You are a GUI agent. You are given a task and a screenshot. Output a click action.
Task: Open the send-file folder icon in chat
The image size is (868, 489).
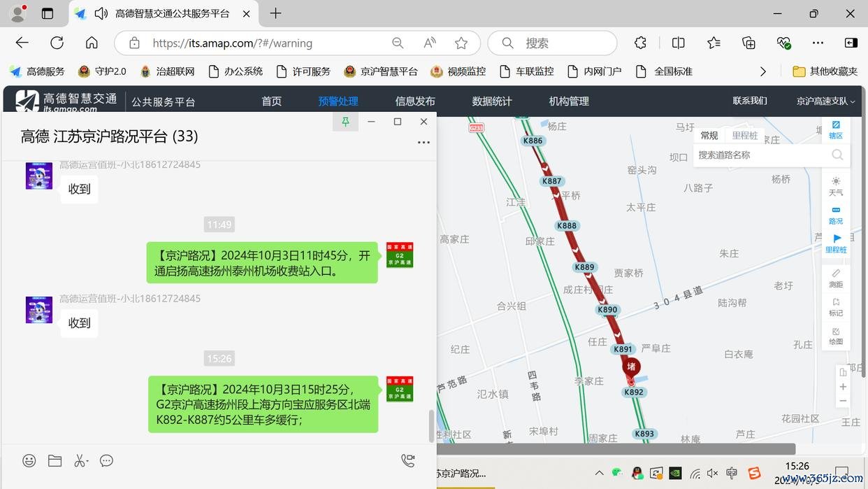(x=55, y=460)
